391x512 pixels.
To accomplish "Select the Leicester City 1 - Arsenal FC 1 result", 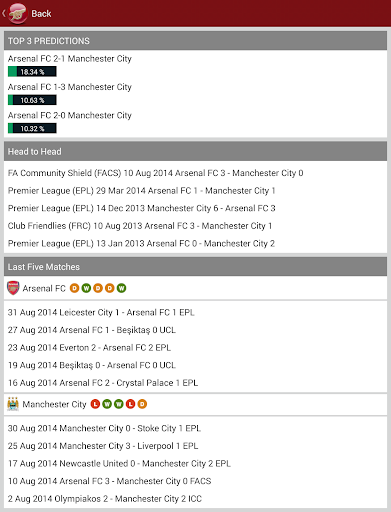I will 101,312.
